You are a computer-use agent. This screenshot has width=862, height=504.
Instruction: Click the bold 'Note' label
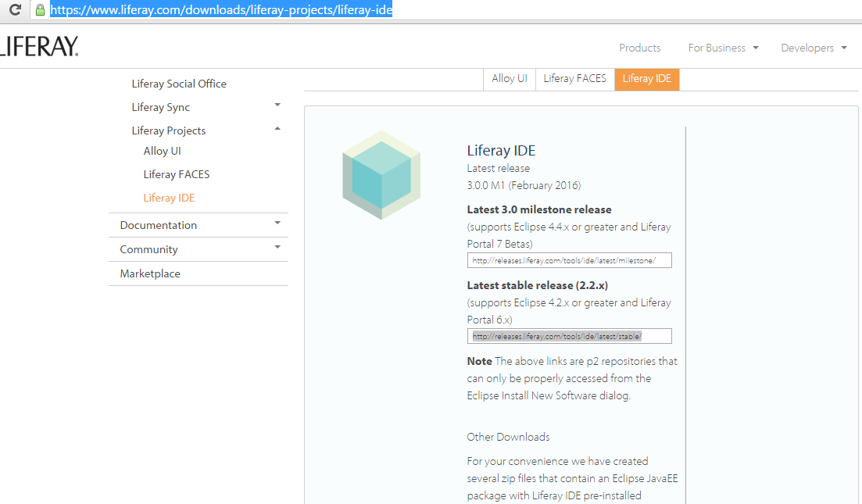[x=479, y=361]
